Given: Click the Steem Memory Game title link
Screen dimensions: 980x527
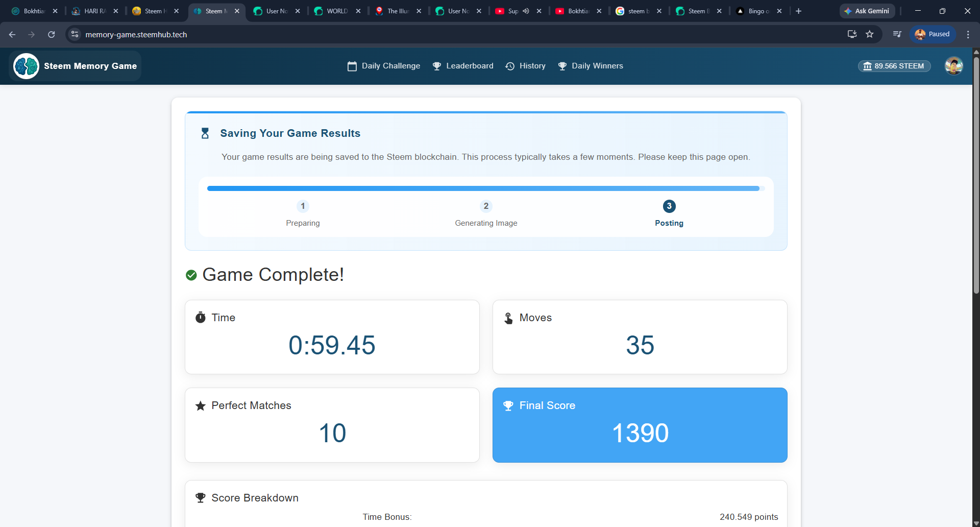Looking at the screenshot, I should [90, 66].
